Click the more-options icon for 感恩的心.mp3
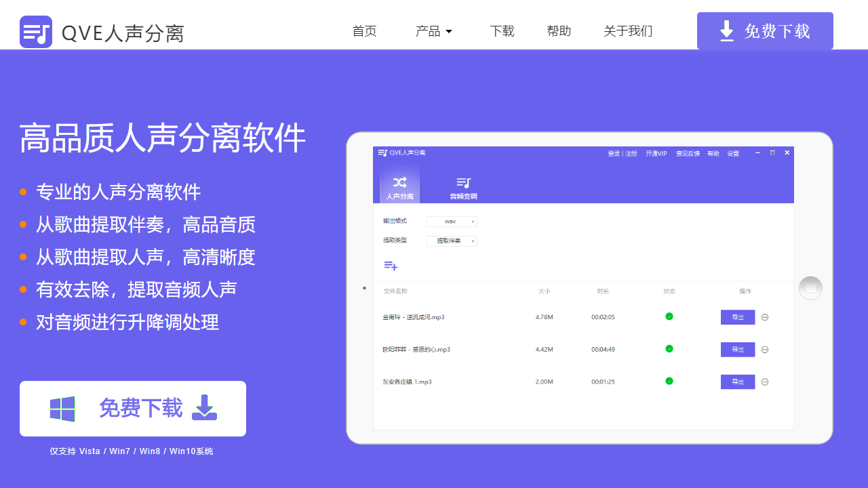This screenshot has width=868, height=488. pyautogui.click(x=765, y=350)
